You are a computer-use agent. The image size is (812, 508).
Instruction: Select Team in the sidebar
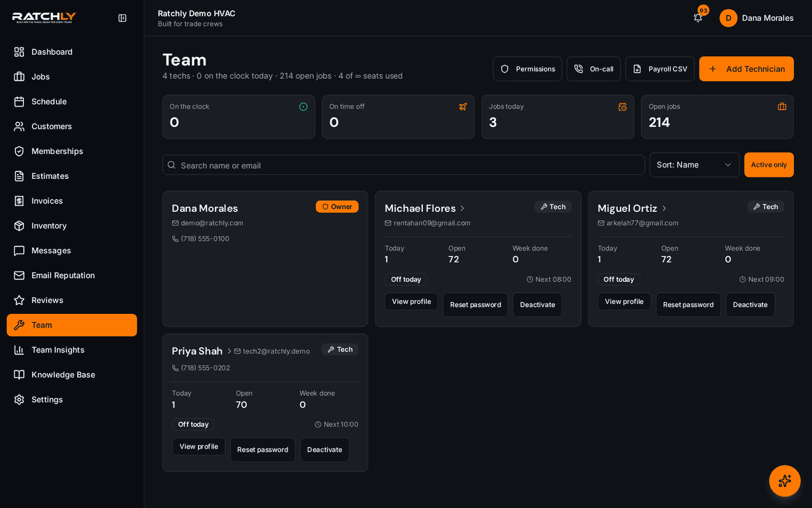pyautogui.click(x=72, y=325)
